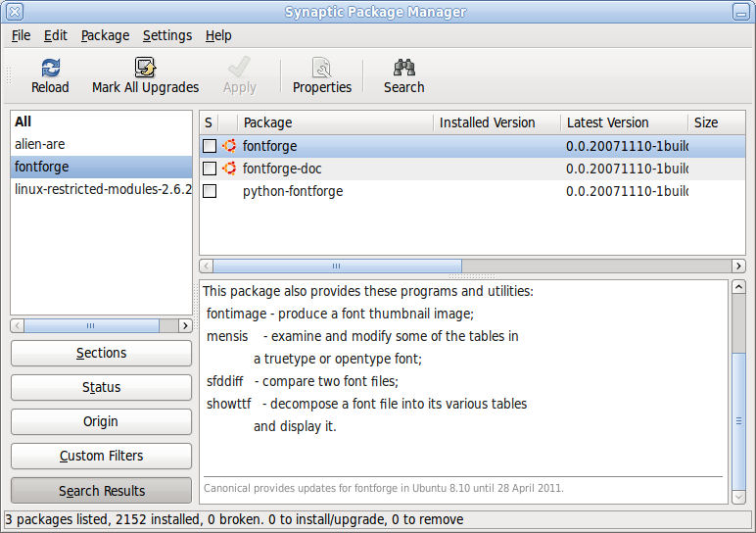
Task: Open the window menu icon in title bar
Action: 13,12
